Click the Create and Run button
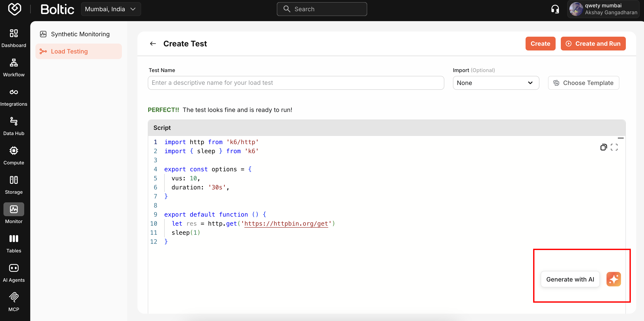Screen dimensions: 644x321 pos(593,43)
